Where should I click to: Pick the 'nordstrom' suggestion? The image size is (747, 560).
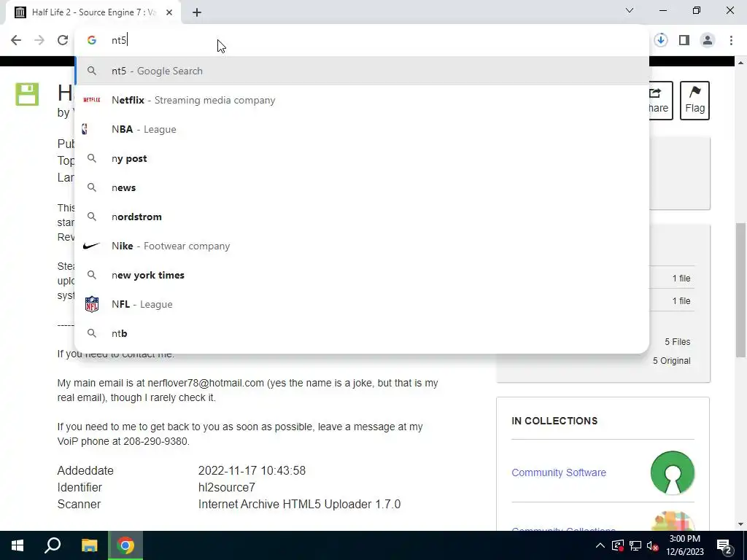(362, 217)
